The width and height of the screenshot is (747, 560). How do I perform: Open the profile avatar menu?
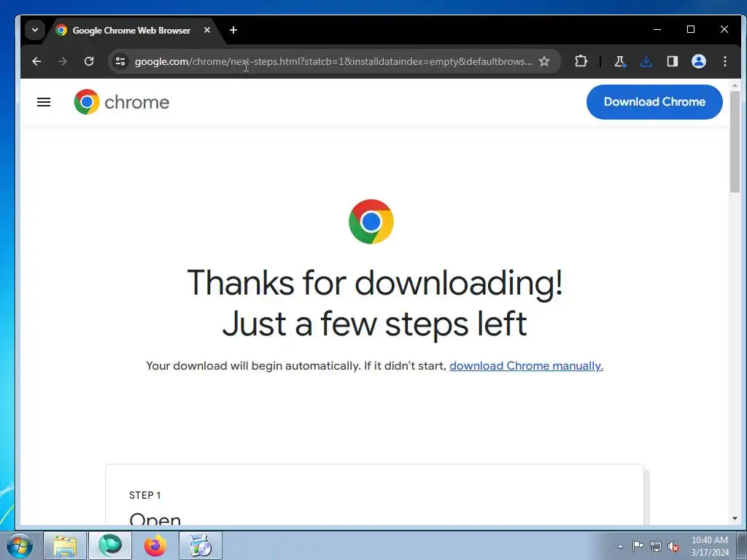(x=698, y=61)
